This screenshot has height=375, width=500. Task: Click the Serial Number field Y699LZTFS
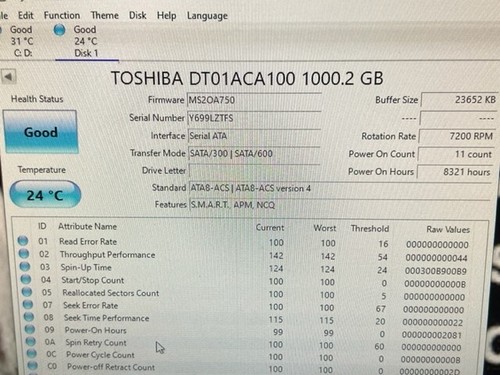pos(254,118)
